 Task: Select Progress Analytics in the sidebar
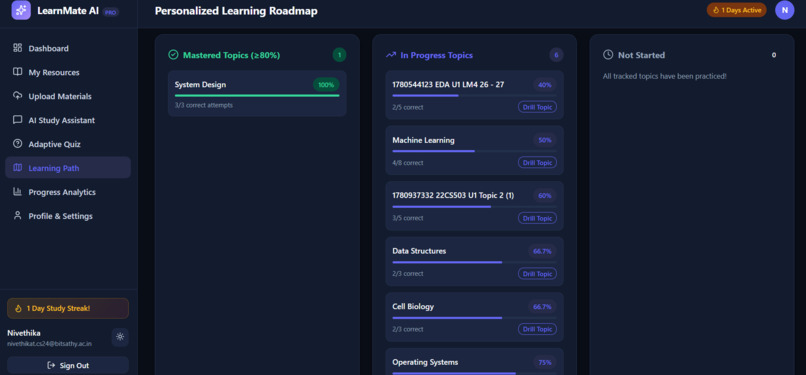68,192
